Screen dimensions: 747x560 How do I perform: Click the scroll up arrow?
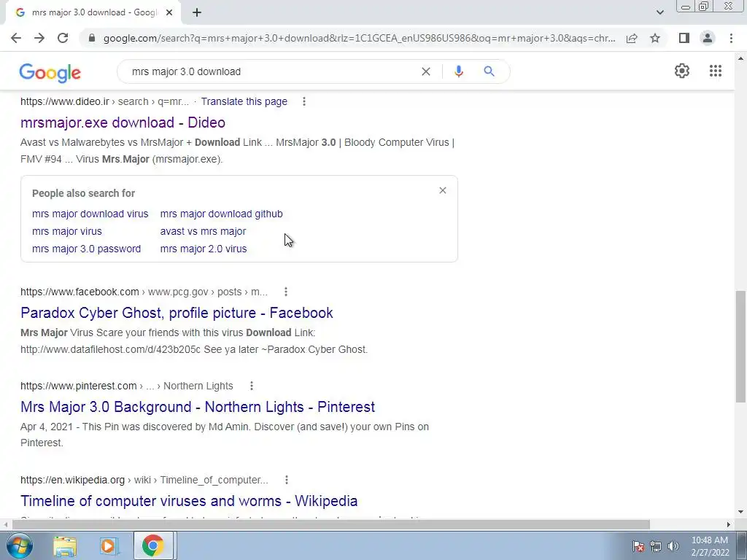click(x=740, y=58)
